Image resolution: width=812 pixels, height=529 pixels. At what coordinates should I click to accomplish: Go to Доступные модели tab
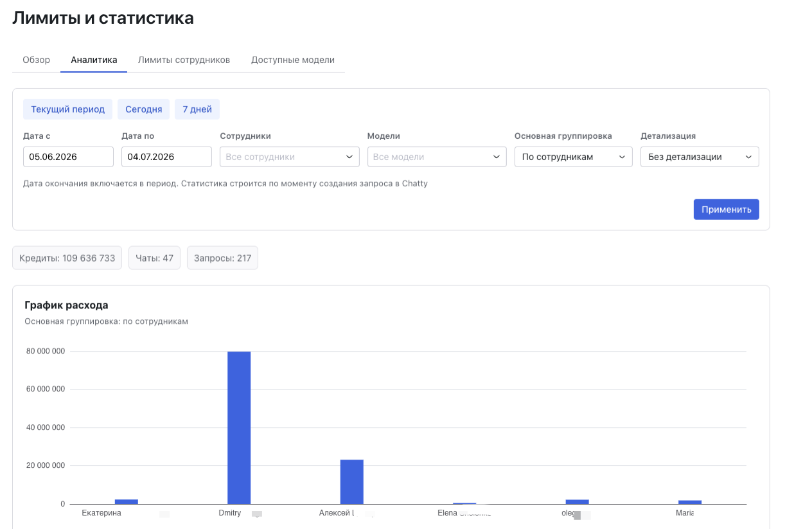click(293, 60)
